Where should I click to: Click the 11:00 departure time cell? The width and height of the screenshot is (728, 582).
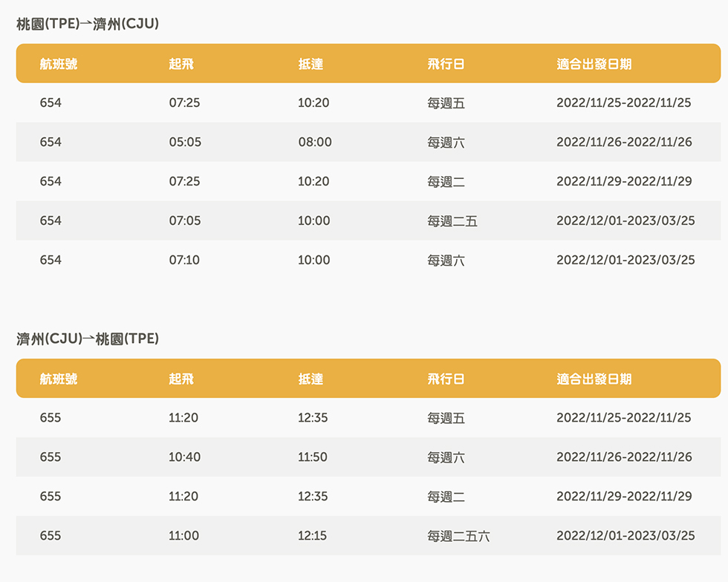click(x=184, y=535)
